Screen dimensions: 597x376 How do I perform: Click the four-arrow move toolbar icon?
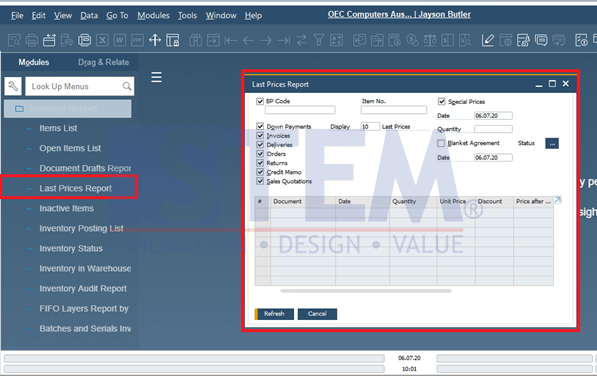(155, 40)
